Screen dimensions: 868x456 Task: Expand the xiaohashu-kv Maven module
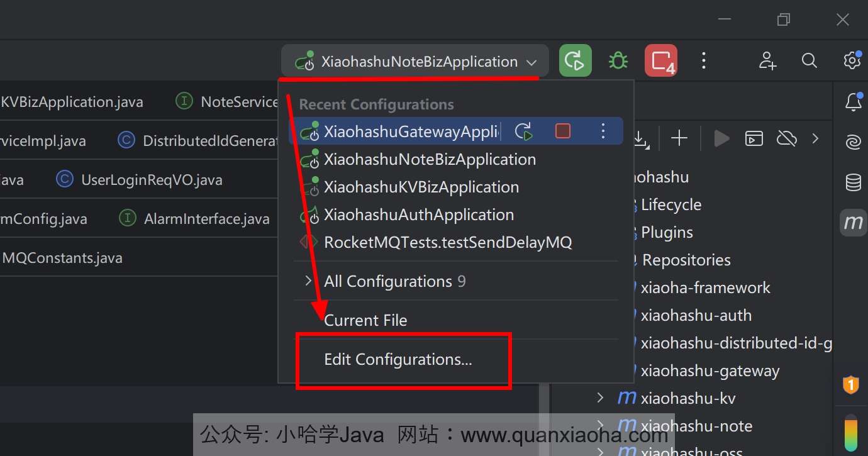click(x=600, y=398)
